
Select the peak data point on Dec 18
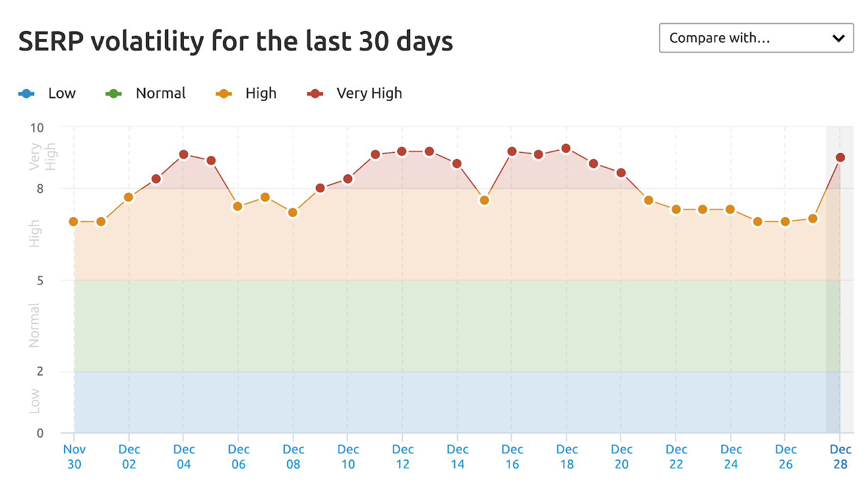click(x=567, y=148)
